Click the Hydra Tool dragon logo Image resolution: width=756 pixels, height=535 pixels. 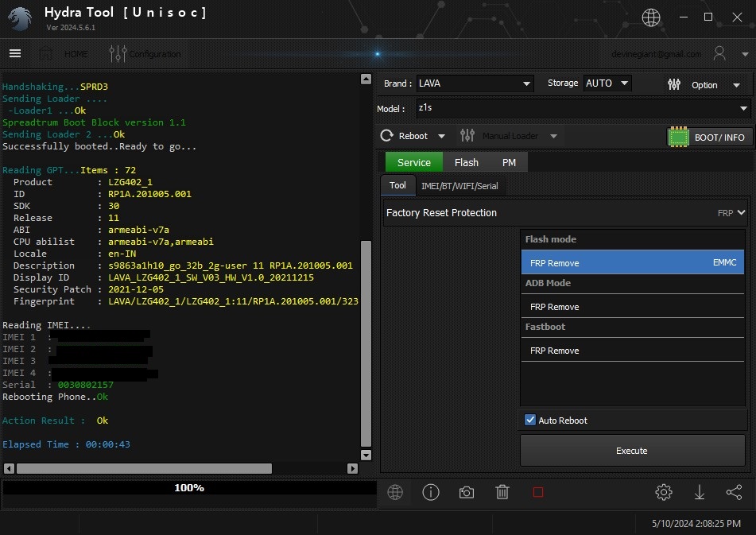click(x=20, y=19)
